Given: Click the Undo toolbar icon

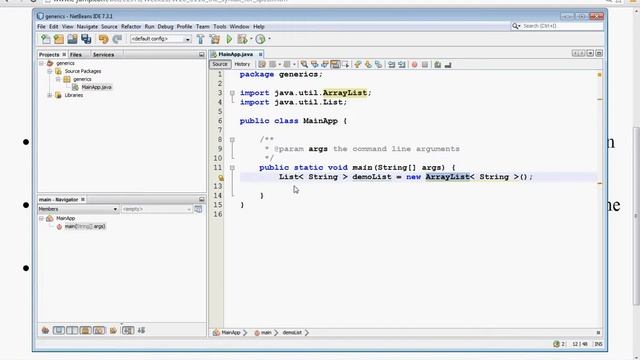Looking at the screenshot, I should tap(104, 39).
